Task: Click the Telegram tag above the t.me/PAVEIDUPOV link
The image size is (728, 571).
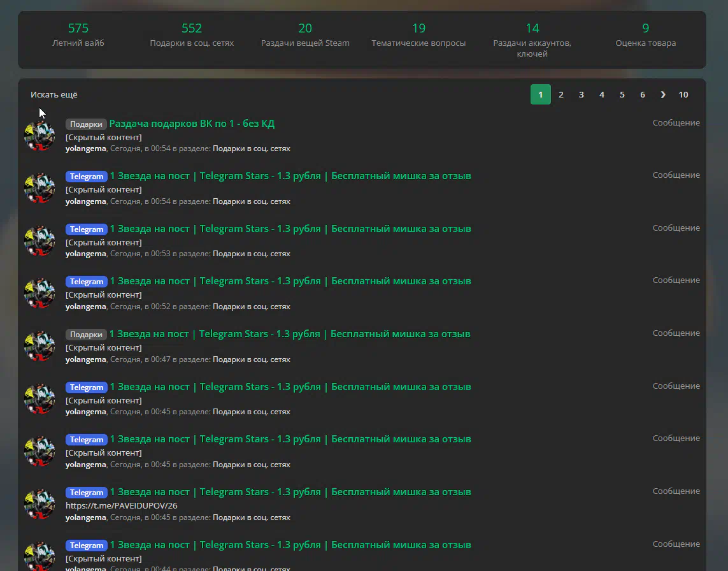Action: (87, 493)
